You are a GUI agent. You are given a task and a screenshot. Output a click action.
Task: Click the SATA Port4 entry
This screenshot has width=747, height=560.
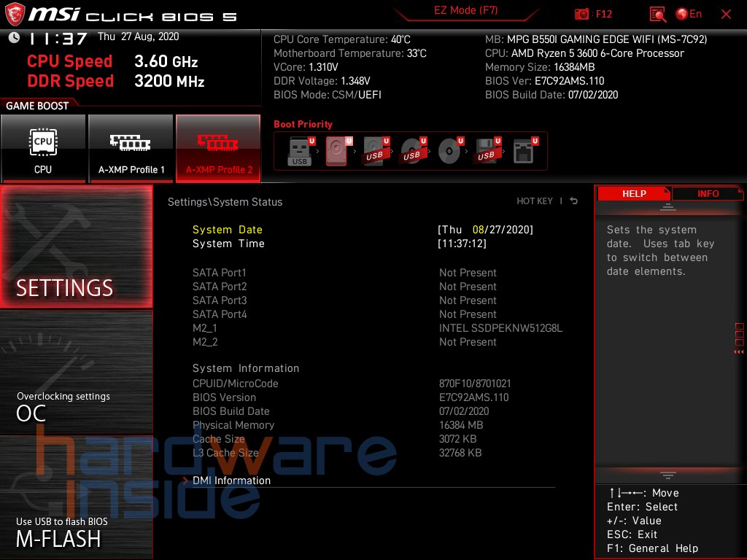pos(344,314)
